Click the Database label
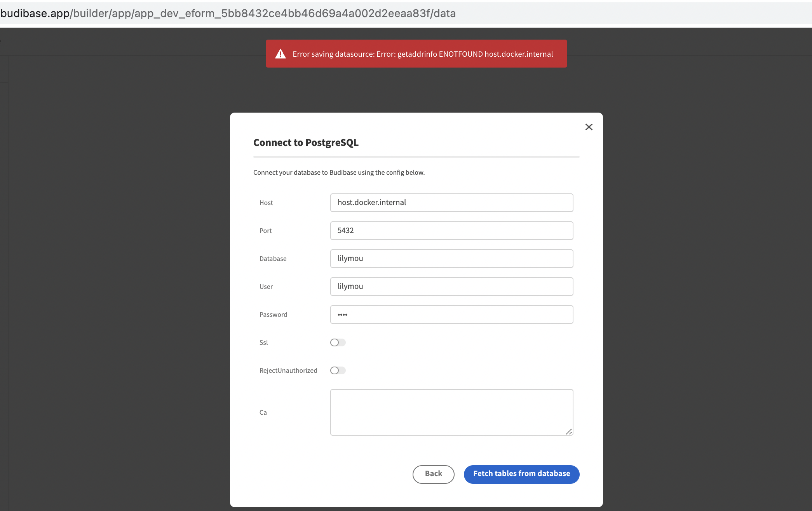This screenshot has width=812, height=511. (273, 259)
